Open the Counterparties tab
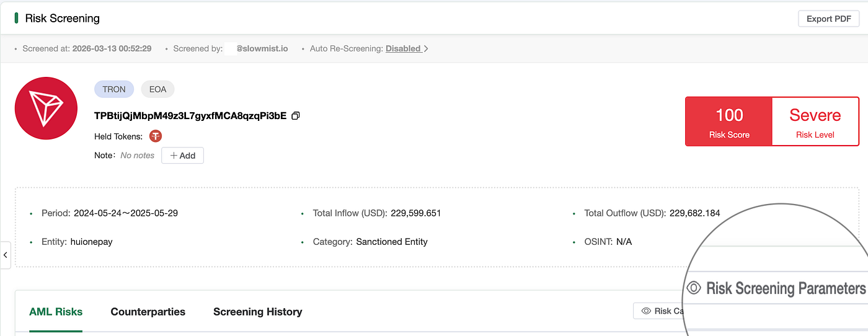The image size is (868, 336). click(148, 312)
